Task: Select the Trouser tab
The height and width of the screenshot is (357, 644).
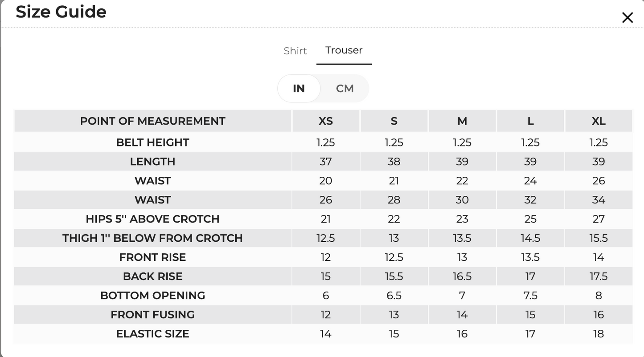Action: coord(344,50)
